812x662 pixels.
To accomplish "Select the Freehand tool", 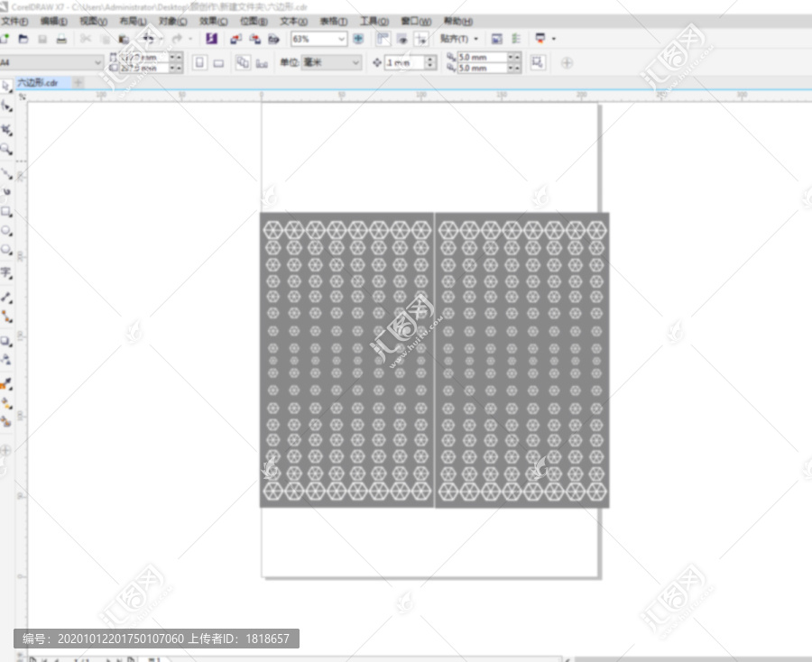I will click(x=6, y=173).
